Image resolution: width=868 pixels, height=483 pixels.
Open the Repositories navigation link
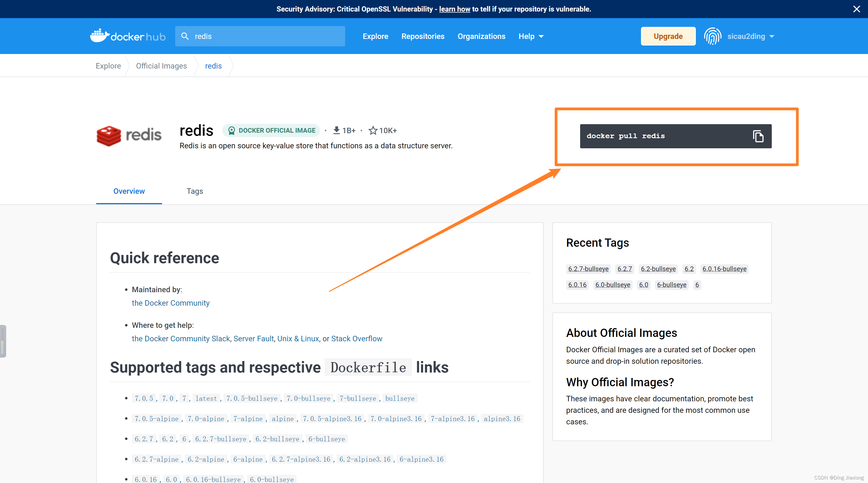[422, 36]
